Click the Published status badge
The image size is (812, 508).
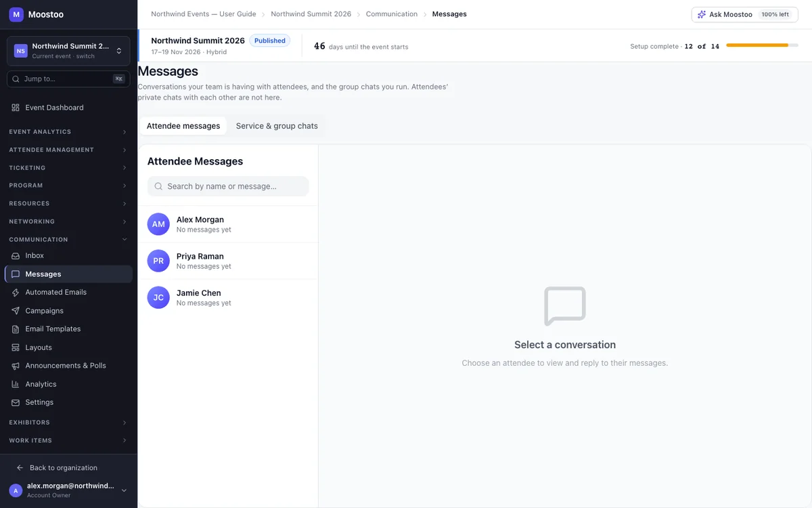click(270, 41)
